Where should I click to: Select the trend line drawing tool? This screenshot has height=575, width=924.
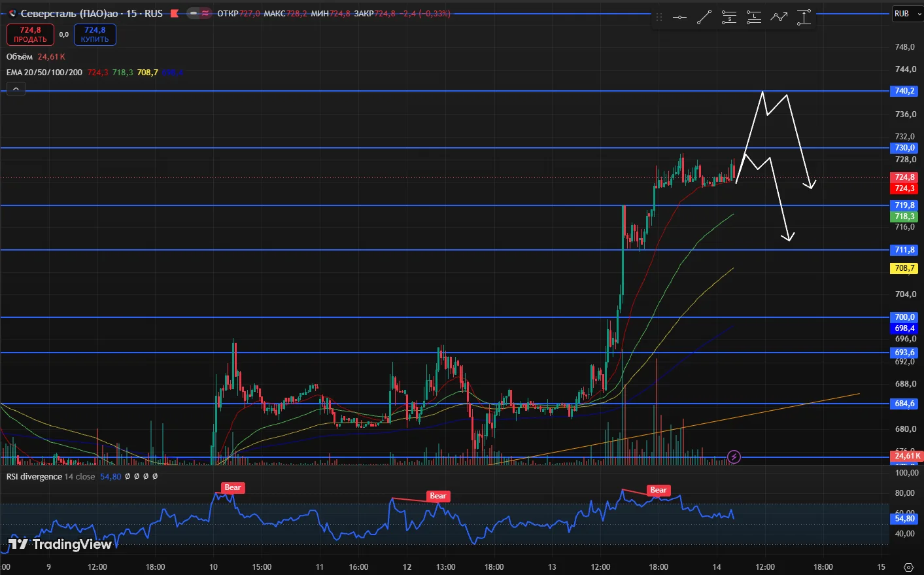(704, 18)
